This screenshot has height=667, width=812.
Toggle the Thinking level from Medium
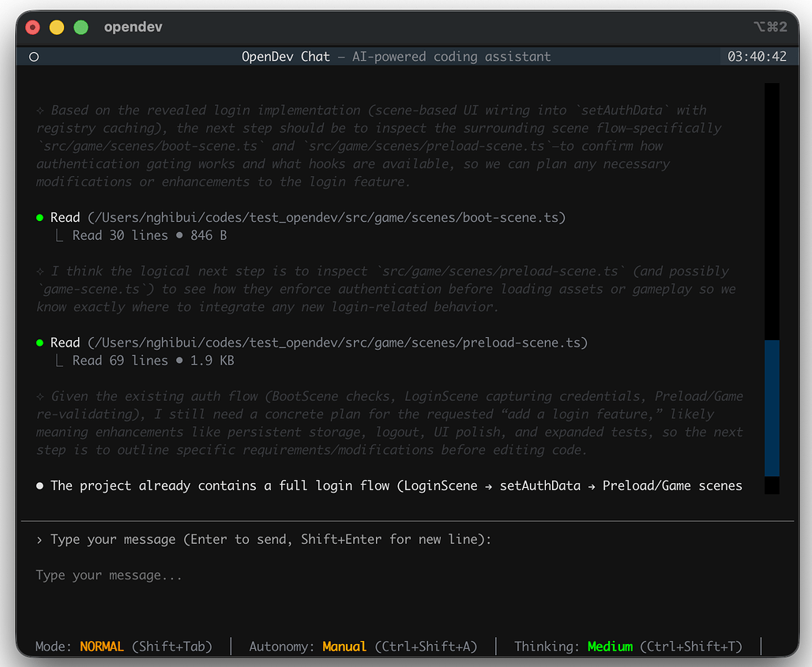click(610, 646)
